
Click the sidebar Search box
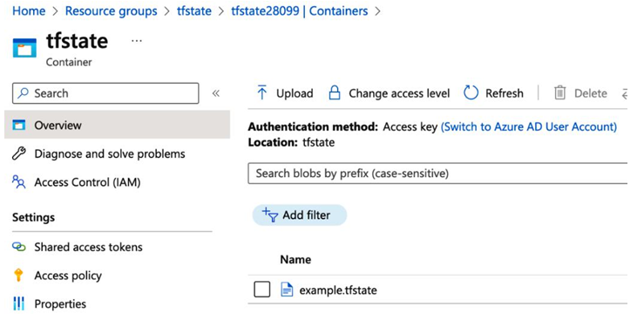[105, 93]
